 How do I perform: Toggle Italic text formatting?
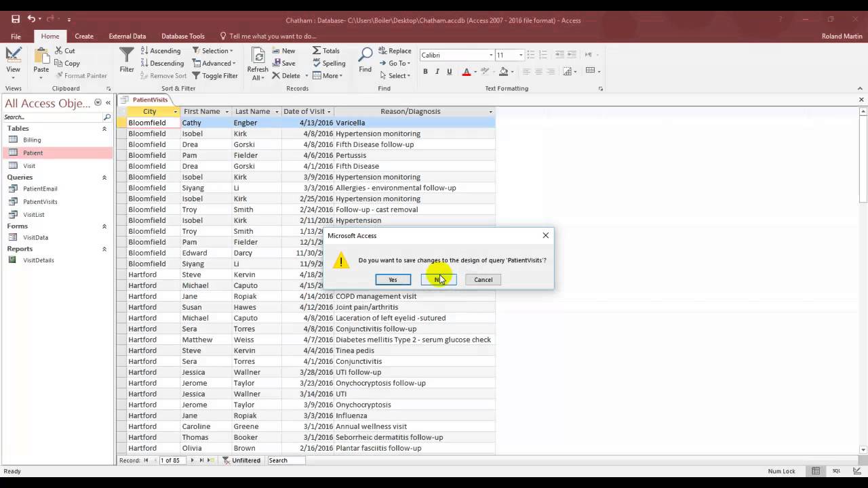437,71
